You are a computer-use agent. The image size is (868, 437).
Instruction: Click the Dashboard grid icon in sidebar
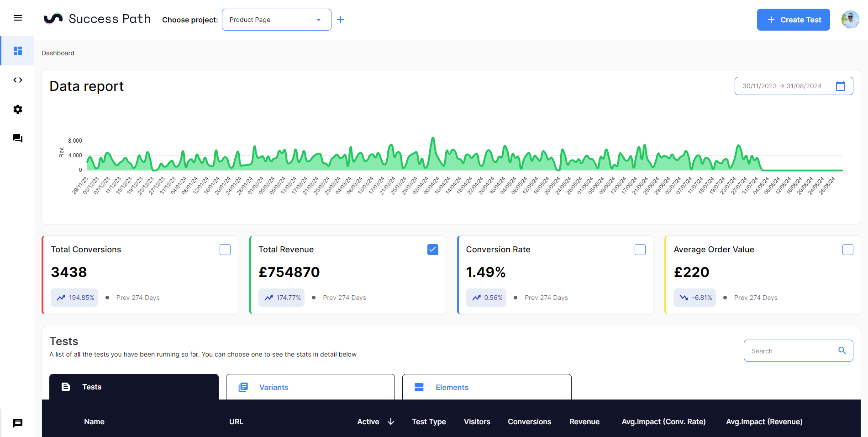pos(18,51)
